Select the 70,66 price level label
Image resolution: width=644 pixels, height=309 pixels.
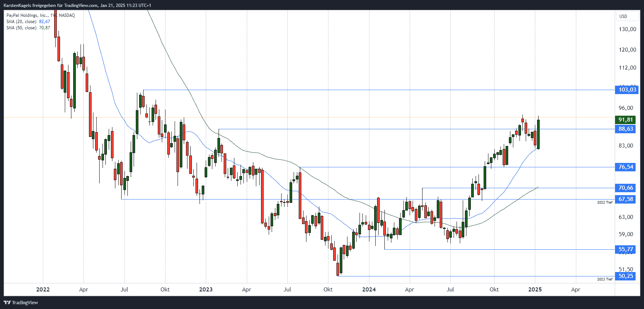(625, 188)
